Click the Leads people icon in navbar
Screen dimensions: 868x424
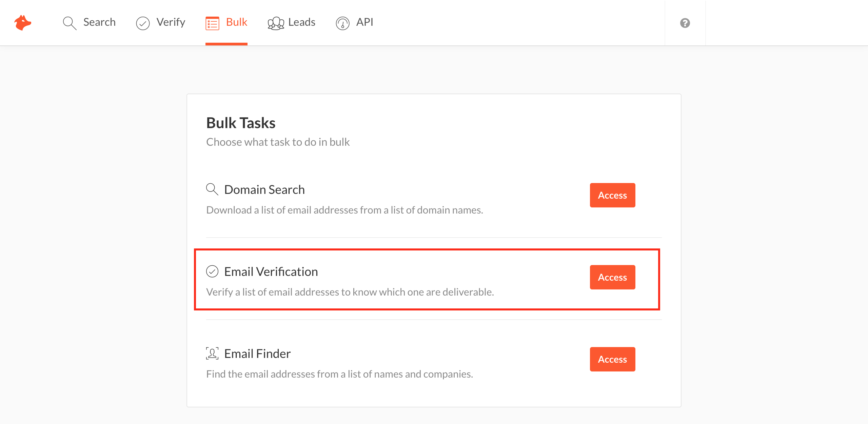(x=276, y=23)
